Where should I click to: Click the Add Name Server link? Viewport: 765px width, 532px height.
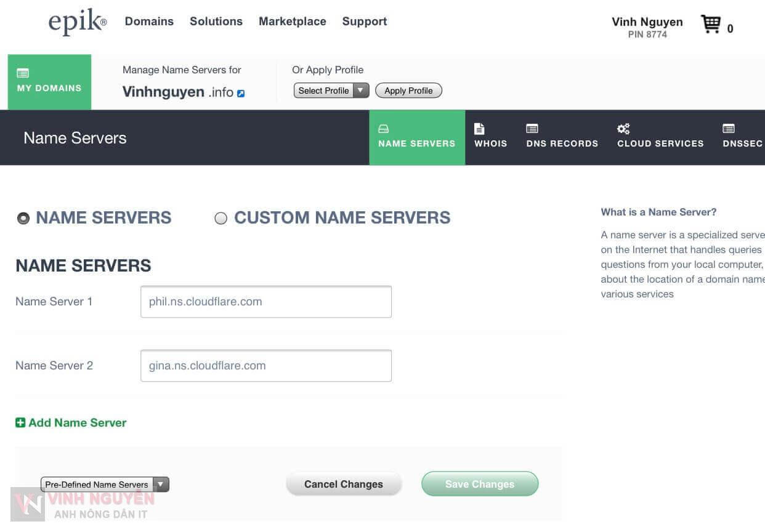tap(78, 422)
